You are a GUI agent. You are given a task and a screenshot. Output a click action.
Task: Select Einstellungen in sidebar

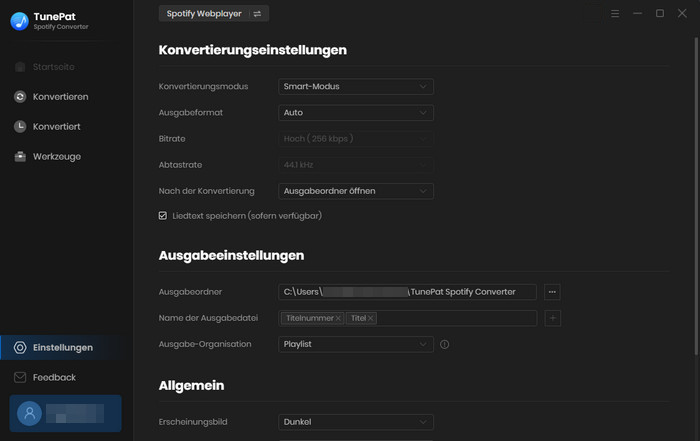coord(63,348)
